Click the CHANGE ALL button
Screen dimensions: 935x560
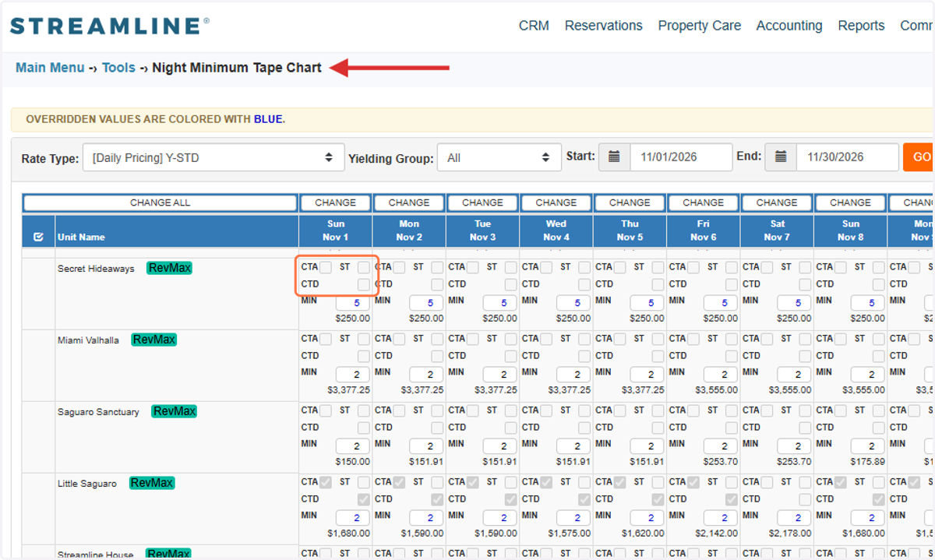(160, 203)
